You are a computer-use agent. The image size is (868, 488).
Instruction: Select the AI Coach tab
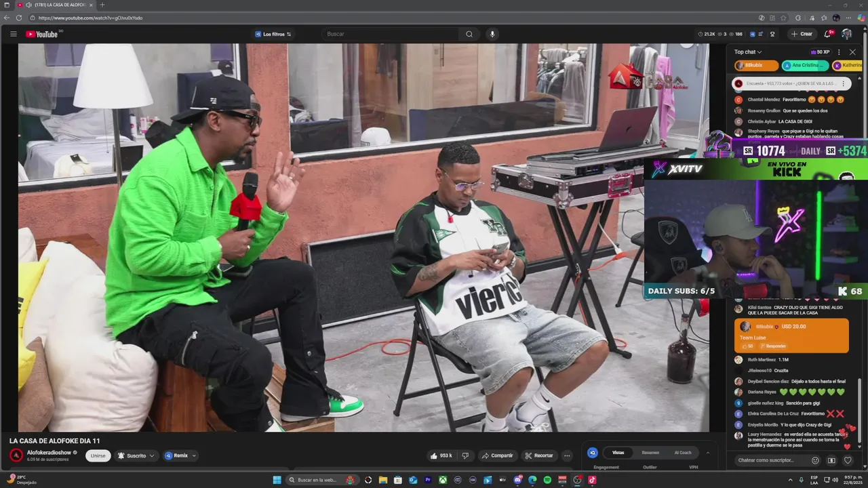pyautogui.click(x=683, y=453)
